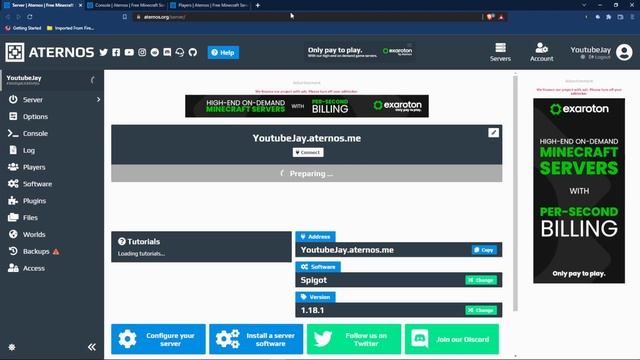The image size is (640, 360).
Task: Click the Aternos support headset icon
Action: [180, 52]
